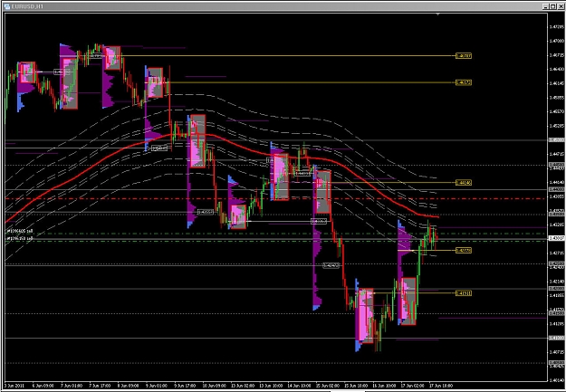The width and height of the screenshot is (566, 392).
Task: Click the 1.46715 price scale label
Action: [556, 55]
